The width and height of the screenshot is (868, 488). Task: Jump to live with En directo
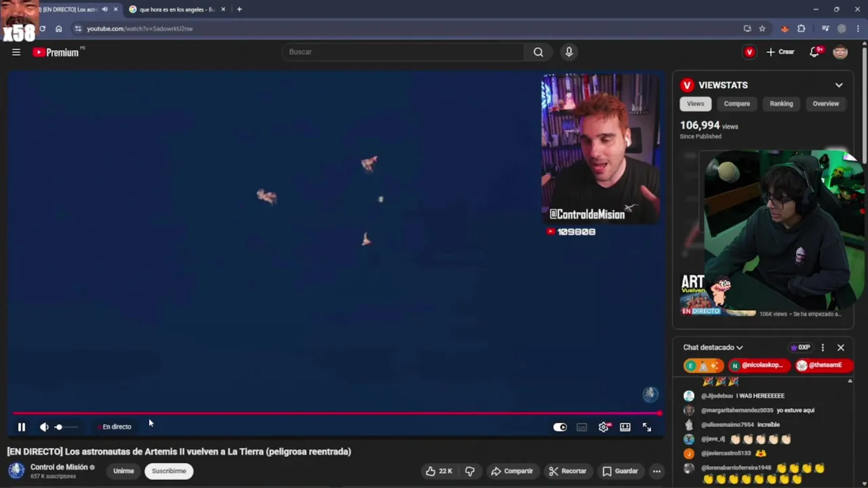pyautogui.click(x=115, y=427)
